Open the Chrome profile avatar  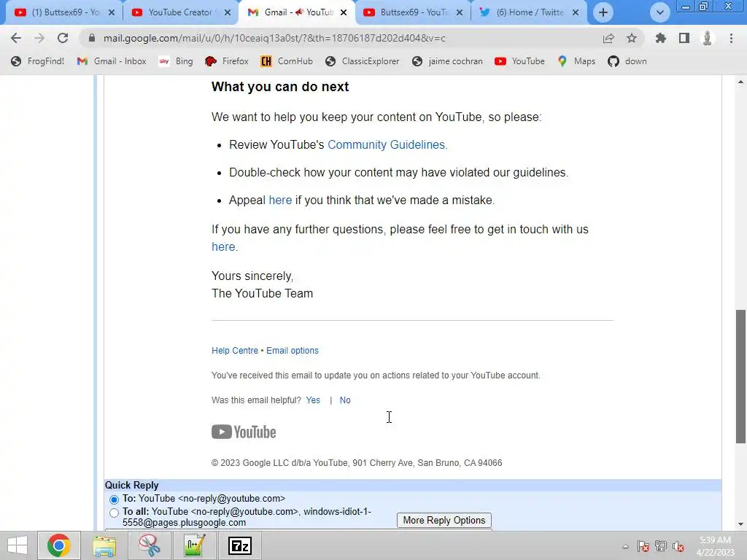point(708,38)
